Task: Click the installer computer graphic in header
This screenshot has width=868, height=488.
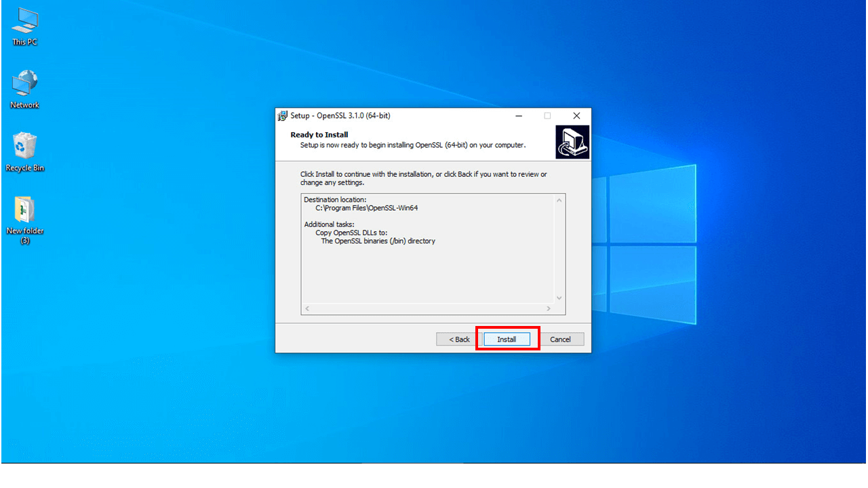Action: [572, 142]
